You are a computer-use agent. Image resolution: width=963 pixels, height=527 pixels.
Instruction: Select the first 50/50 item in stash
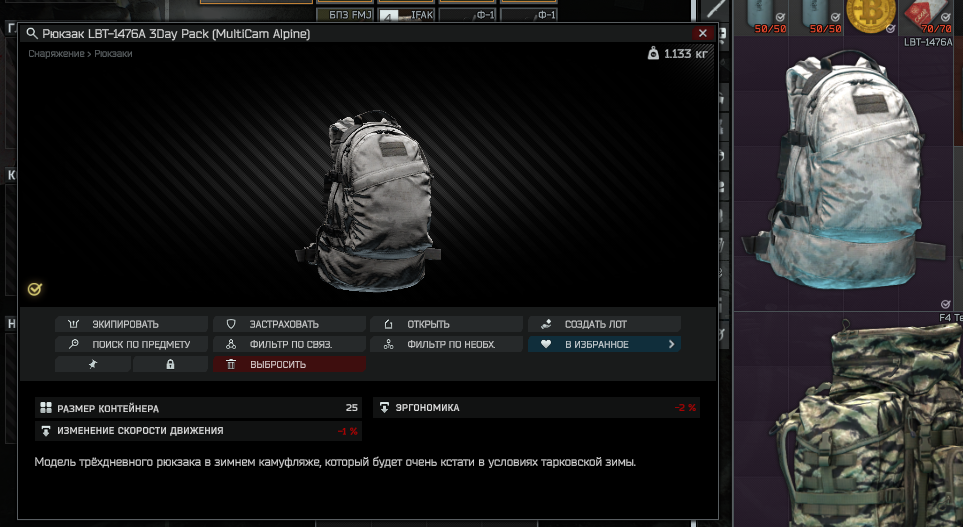click(x=763, y=17)
